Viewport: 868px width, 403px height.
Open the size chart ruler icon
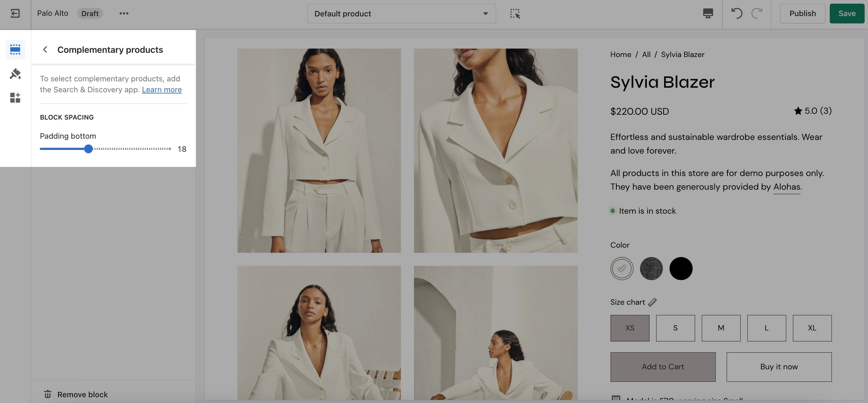pyautogui.click(x=653, y=302)
